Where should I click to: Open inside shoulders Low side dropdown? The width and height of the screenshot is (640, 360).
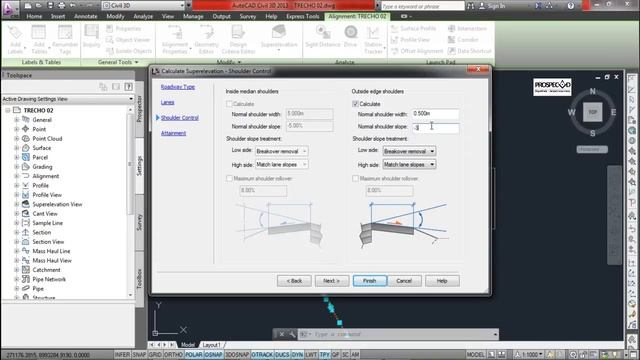point(282,151)
